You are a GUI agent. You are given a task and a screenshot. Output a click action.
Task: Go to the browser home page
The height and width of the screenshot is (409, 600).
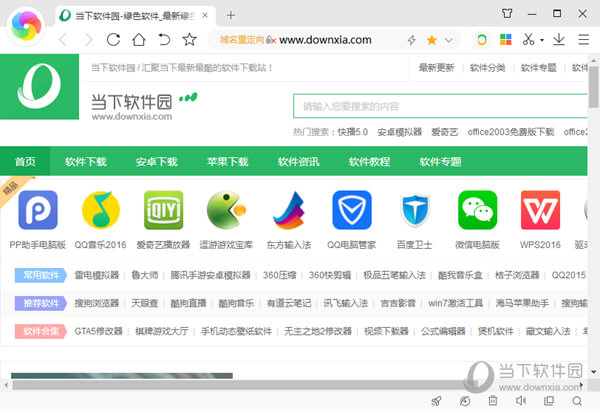(139, 40)
